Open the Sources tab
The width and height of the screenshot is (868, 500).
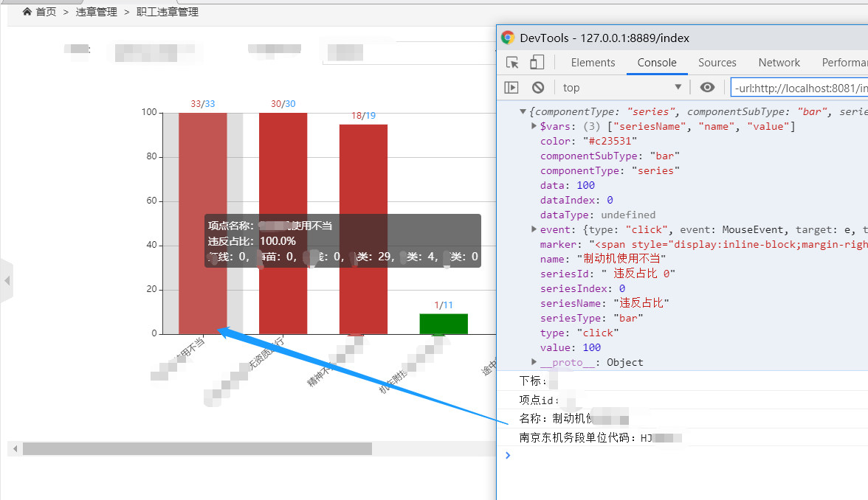point(717,63)
